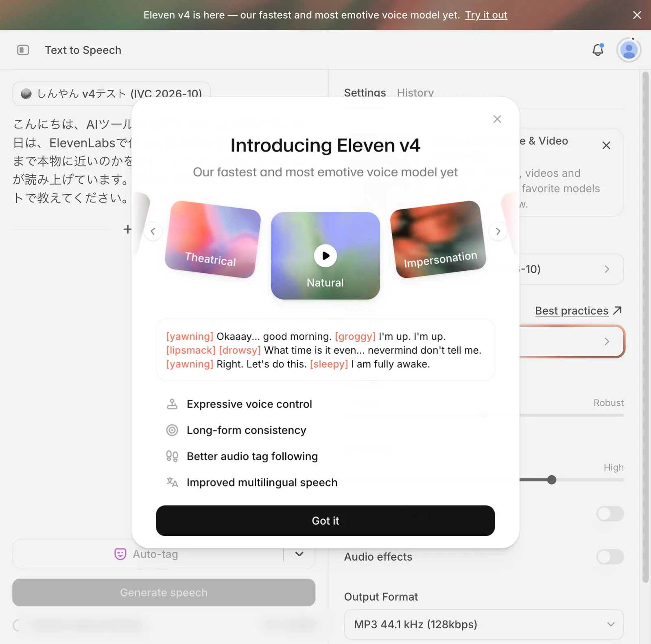Show next voice style in carousel
The width and height of the screenshot is (651, 644).
[498, 231]
